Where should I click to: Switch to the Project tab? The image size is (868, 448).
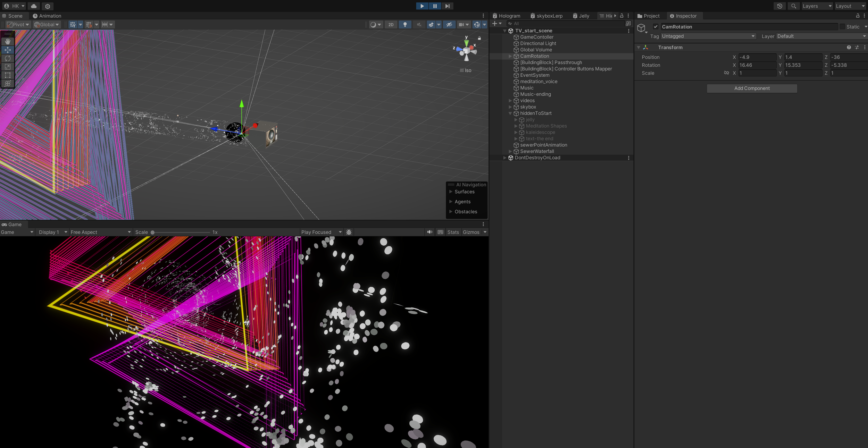649,16
